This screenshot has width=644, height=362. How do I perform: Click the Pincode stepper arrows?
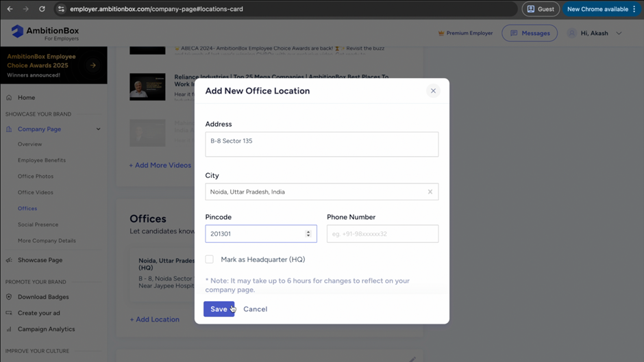click(x=308, y=234)
